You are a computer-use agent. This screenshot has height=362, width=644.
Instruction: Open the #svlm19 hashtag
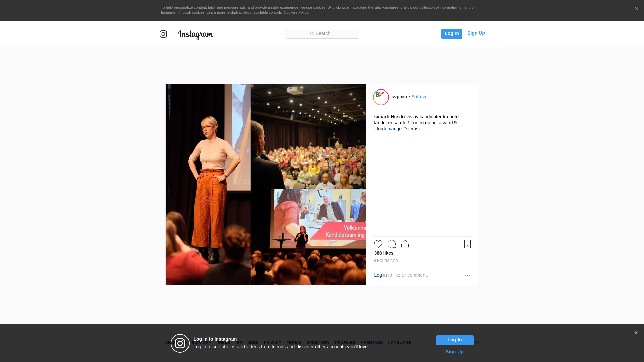448,123
